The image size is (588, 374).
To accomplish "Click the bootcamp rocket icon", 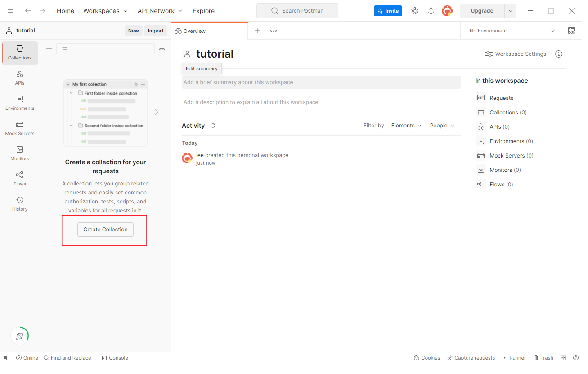I will [20, 336].
